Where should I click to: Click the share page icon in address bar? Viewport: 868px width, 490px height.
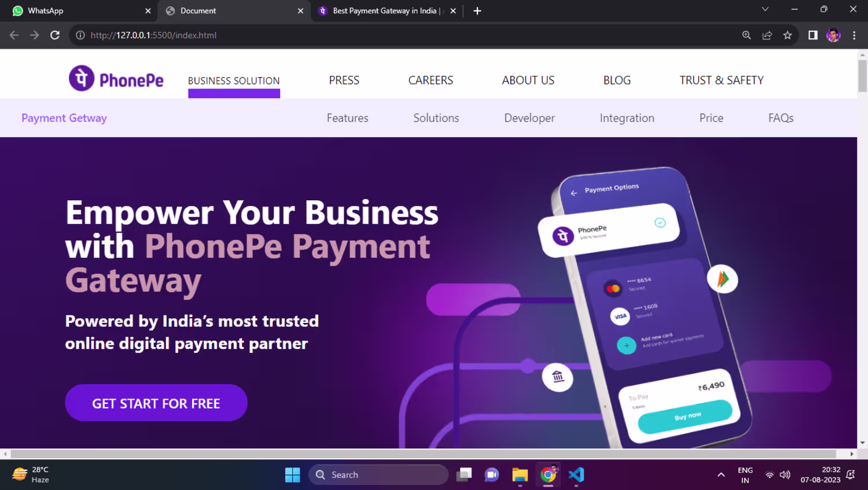(767, 35)
